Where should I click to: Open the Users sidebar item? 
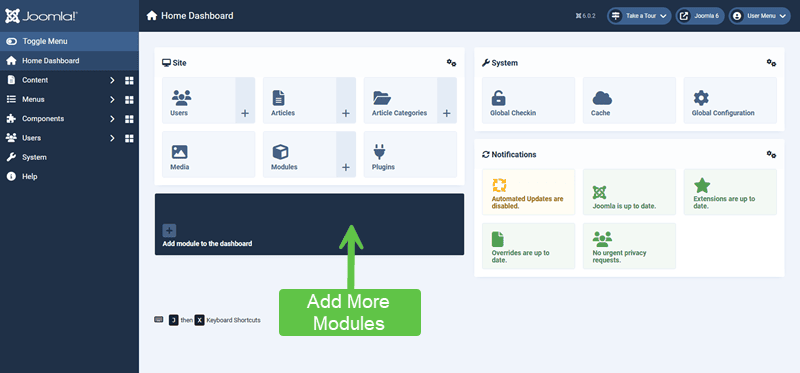click(x=31, y=138)
